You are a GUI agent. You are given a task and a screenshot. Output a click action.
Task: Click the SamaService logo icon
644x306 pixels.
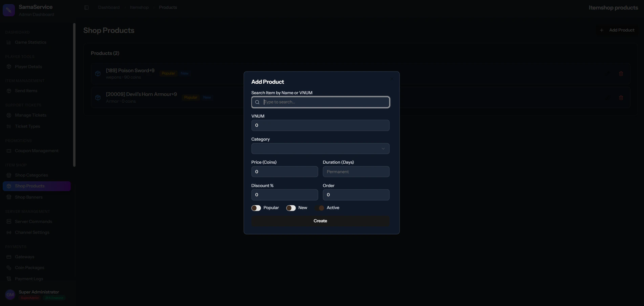tap(9, 10)
